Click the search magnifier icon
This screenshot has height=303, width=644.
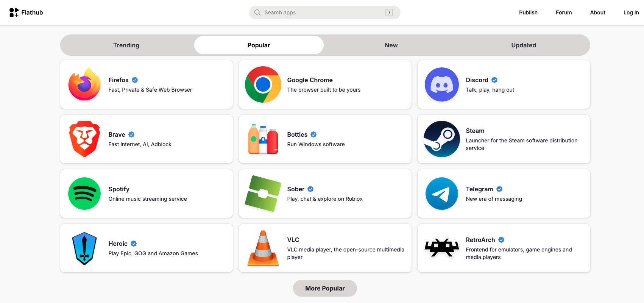(x=257, y=12)
